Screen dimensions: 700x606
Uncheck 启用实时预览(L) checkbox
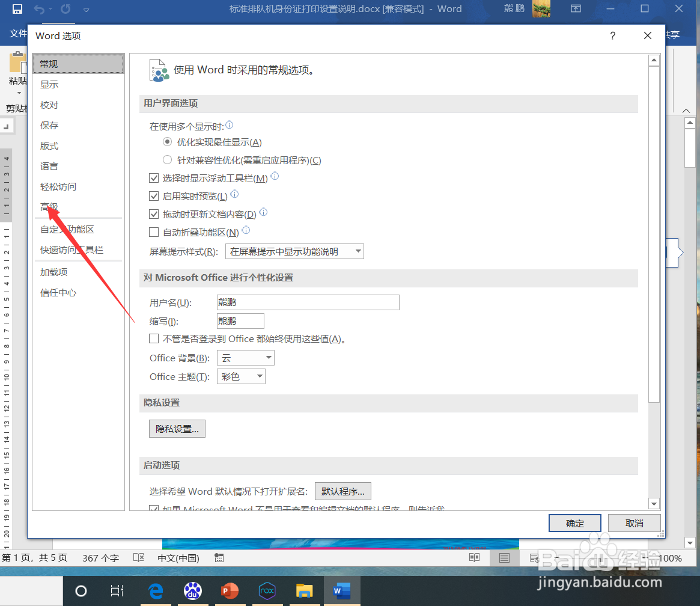point(154,196)
